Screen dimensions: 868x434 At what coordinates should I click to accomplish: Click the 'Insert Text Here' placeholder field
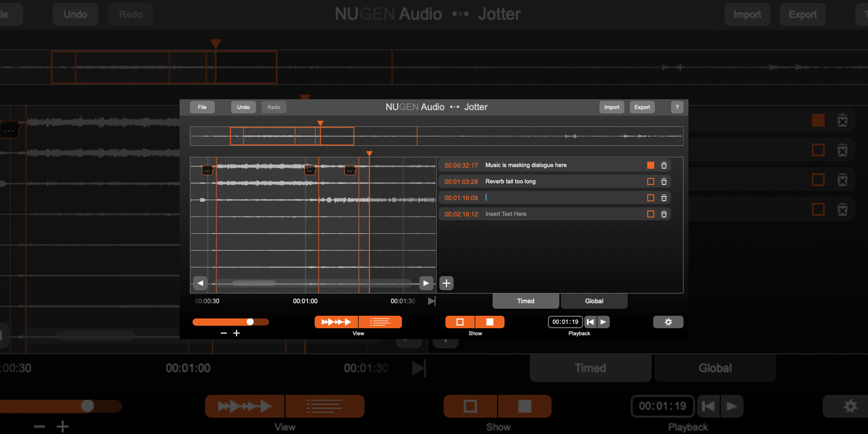click(506, 214)
